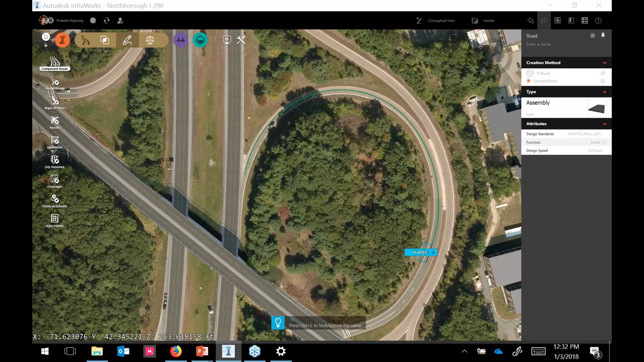The width and height of the screenshot is (644, 362).
Task: Click the Home icon in the toolbar
Action: pos(46,37)
